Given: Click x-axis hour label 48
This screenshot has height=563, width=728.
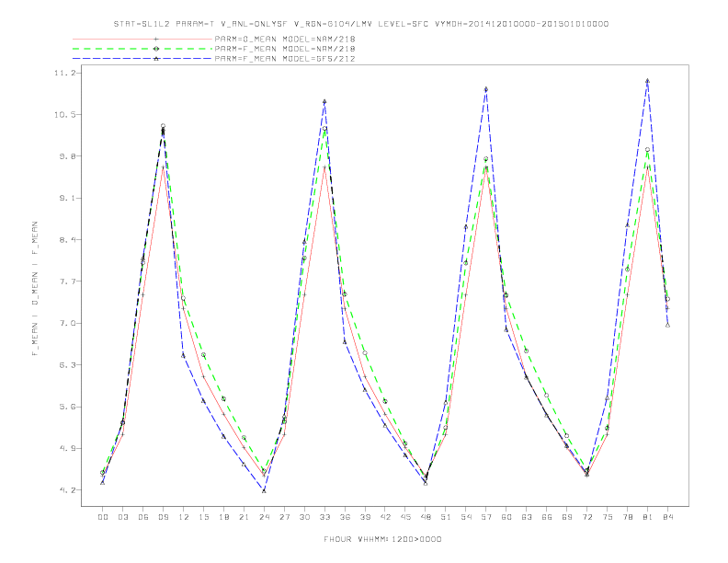Looking at the screenshot, I should coord(426,517).
